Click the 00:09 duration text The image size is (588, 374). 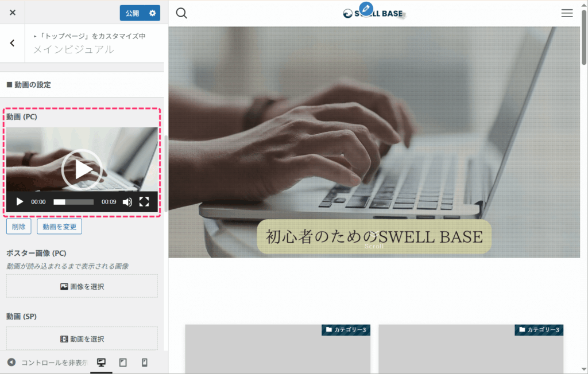pos(109,202)
